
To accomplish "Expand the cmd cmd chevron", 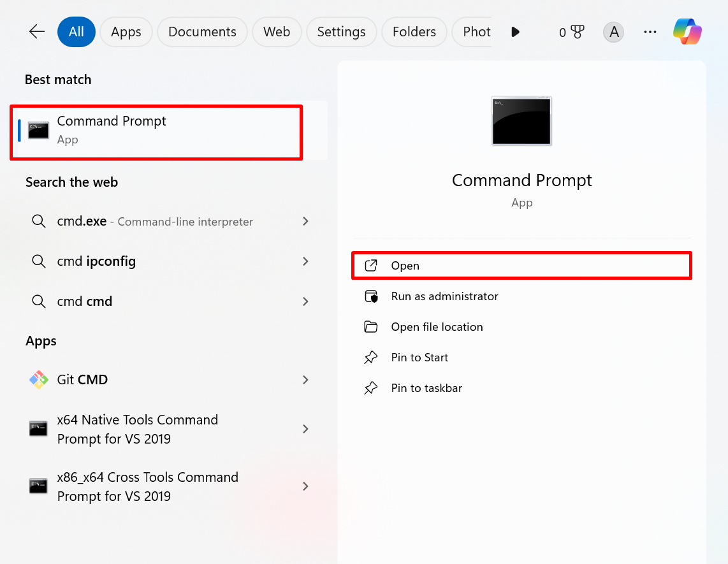I will coord(305,301).
